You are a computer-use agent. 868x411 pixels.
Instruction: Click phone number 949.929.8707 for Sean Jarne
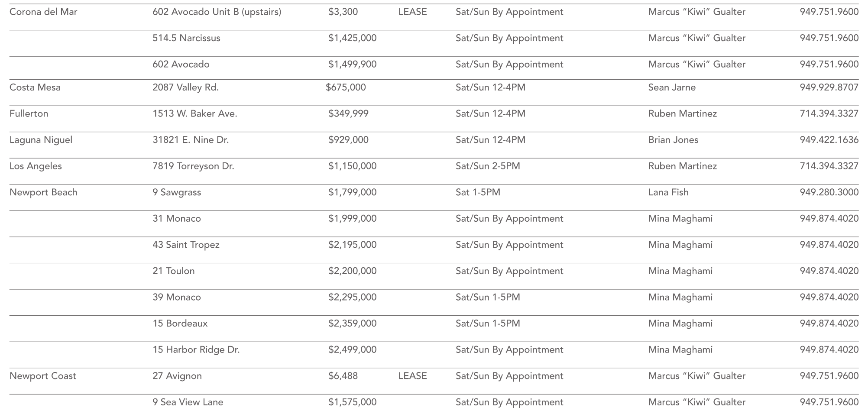[x=829, y=87]
